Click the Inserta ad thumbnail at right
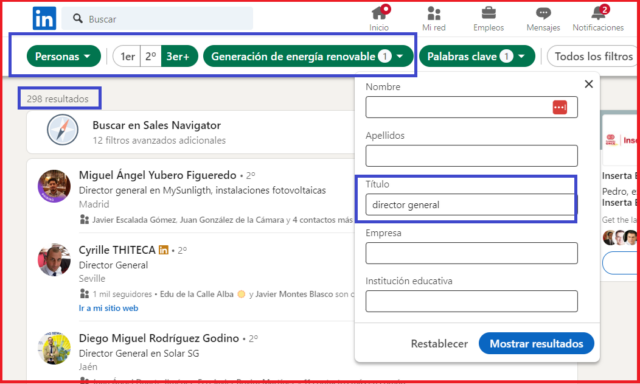640x384 pixels. pyautogui.click(x=621, y=140)
